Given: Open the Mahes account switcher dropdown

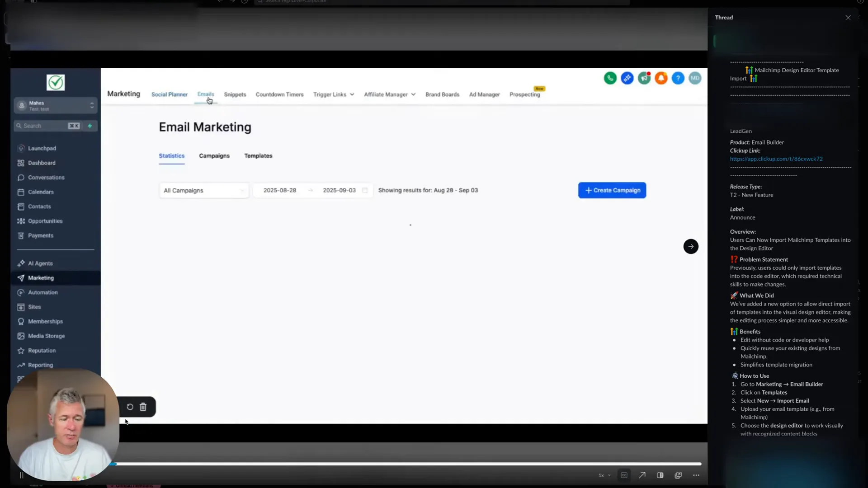Looking at the screenshot, I should click(x=56, y=106).
